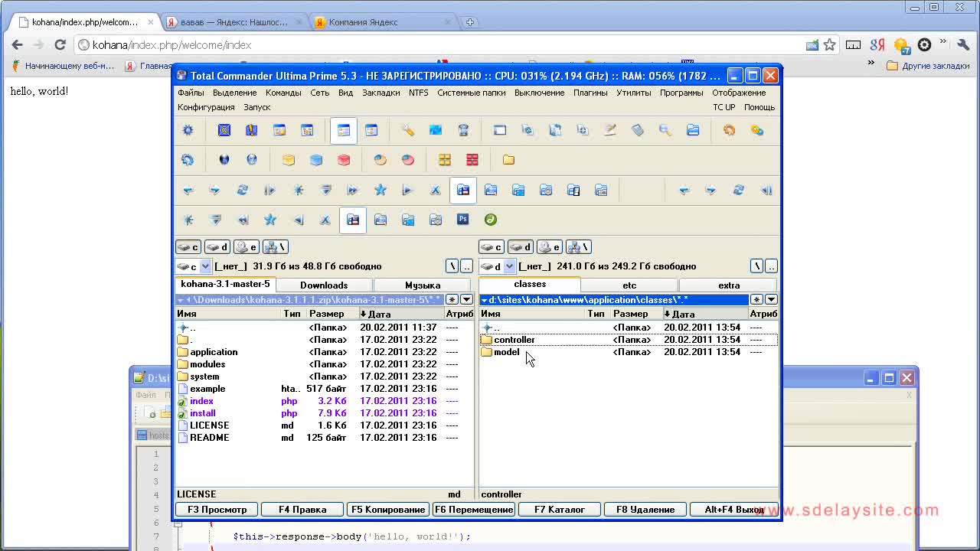Click the yellow four-square grid icon
Image resolution: width=980 pixels, height=551 pixels.
pos(445,160)
